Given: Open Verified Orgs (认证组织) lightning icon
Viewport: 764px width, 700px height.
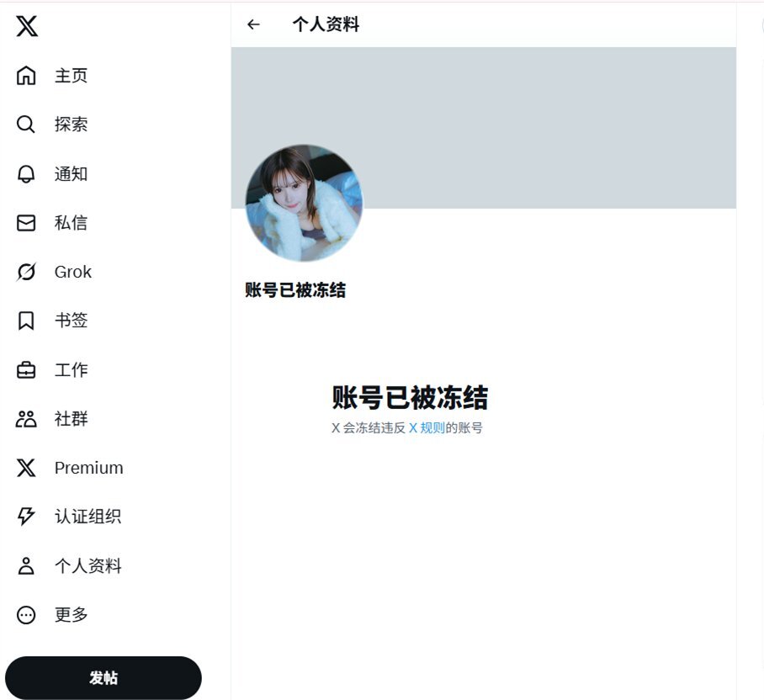Looking at the screenshot, I should click(x=26, y=517).
